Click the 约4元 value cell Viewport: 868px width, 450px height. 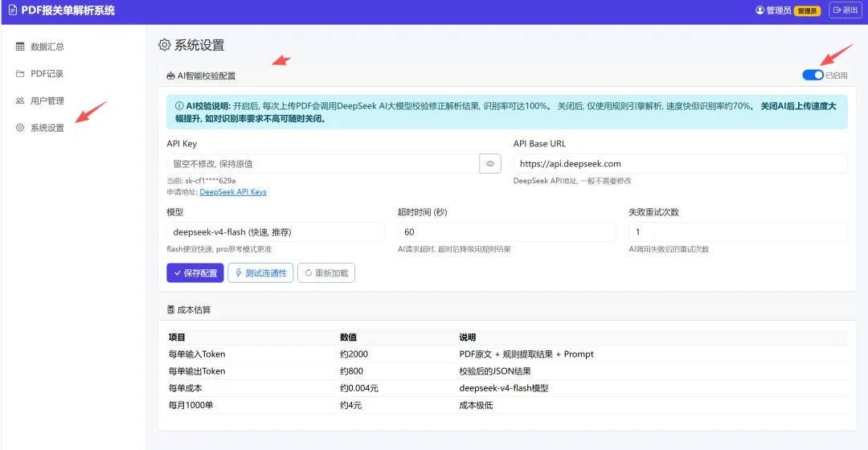350,405
